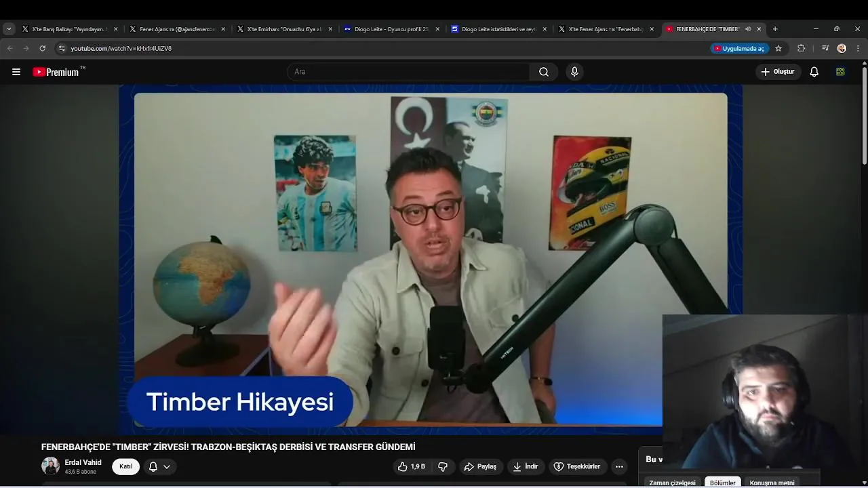
Task: Select the Konuşma metni chip
Action: 772,483
